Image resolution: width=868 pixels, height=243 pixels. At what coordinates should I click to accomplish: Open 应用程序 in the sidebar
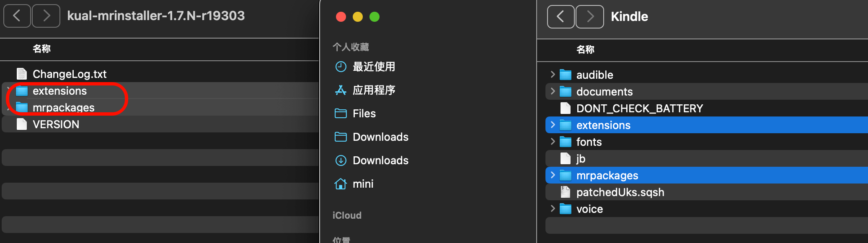pyautogui.click(x=374, y=90)
